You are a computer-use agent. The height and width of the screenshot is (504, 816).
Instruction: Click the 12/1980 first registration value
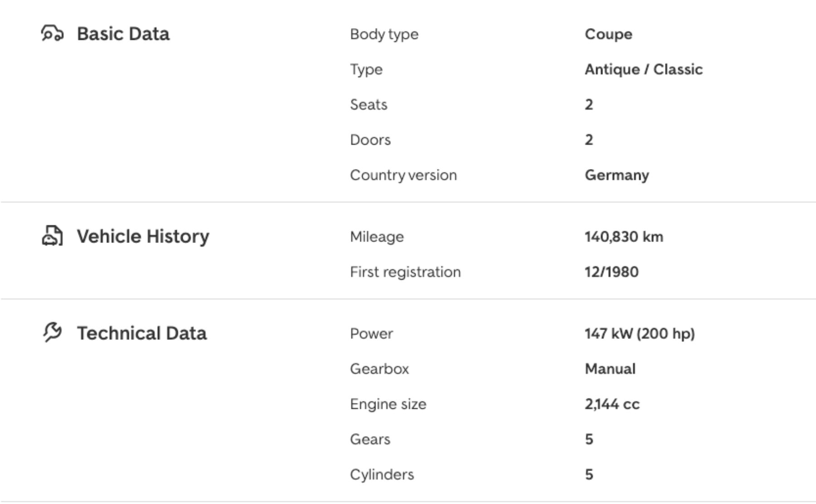click(x=611, y=272)
